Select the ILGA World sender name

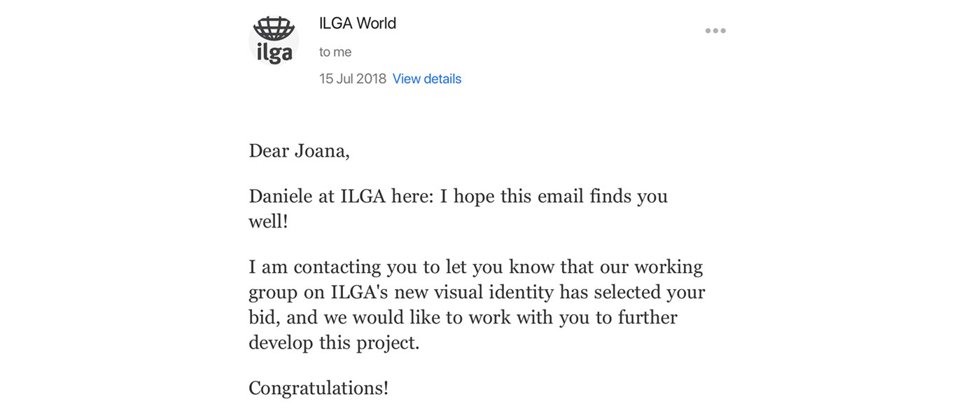point(358,23)
